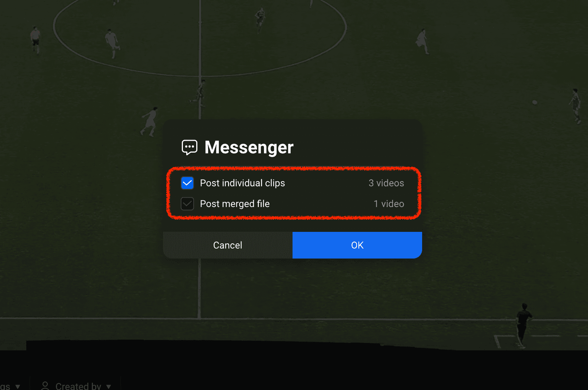The height and width of the screenshot is (390, 588).
Task: Click the player at far left of pitch
Action: point(36,39)
